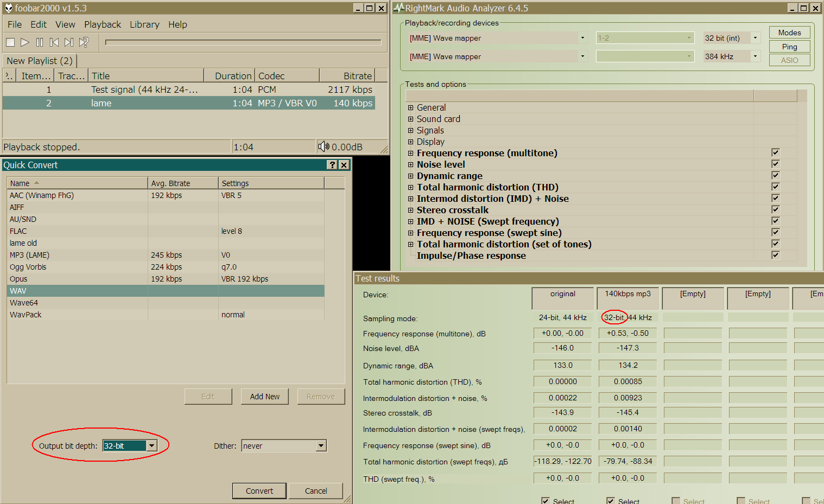
Task: Click the Stop playback button in foobar2000
Action: coord(10,42)
